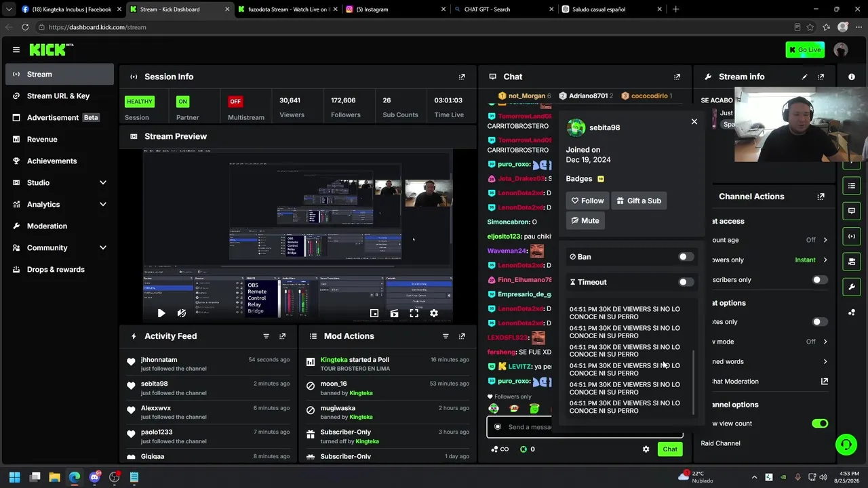Pop out the Mod Actions panel
Image resolution: width=868 pixels, height=488 pixels.
462,336
